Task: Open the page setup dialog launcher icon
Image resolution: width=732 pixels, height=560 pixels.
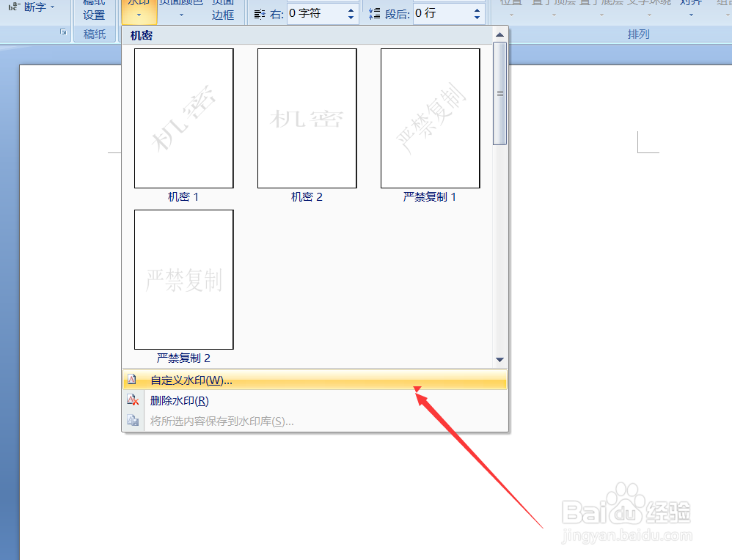Action: (63, 32)
